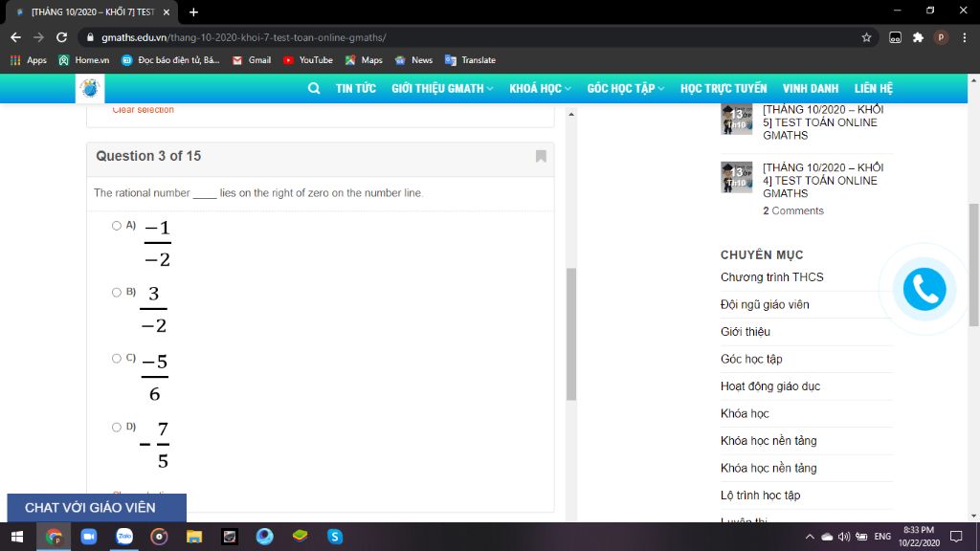Open the Khóa học category
The height and width of the screenshot is (551, 980).
(x=745, y=413)
